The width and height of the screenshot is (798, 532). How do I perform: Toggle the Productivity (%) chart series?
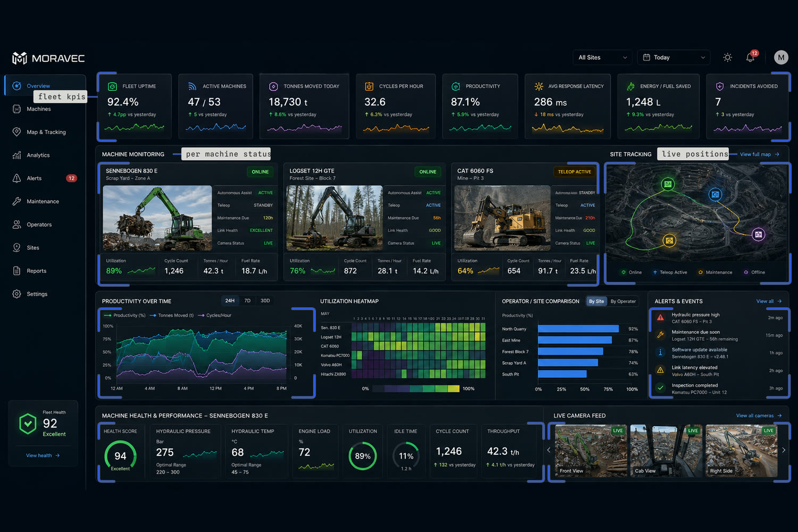click(x=125, y=315)
